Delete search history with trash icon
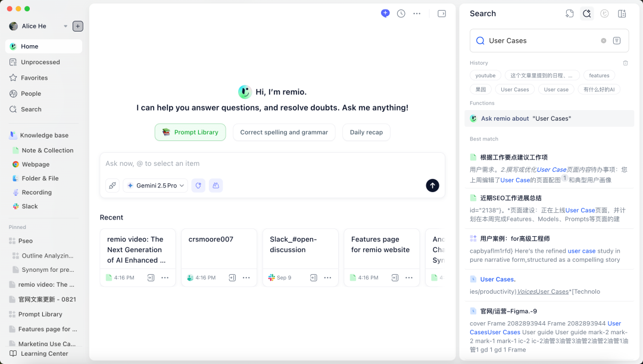 [x=625, y=63]
